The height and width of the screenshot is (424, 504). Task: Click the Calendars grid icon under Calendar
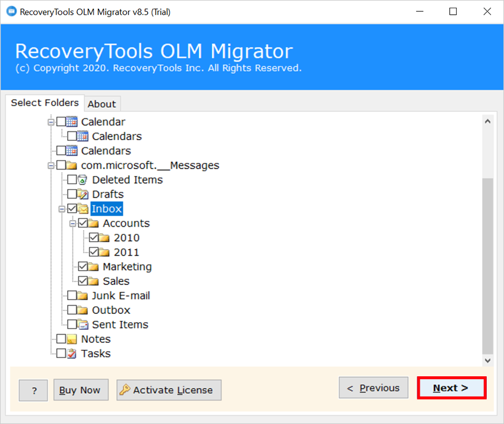point(83,137)
